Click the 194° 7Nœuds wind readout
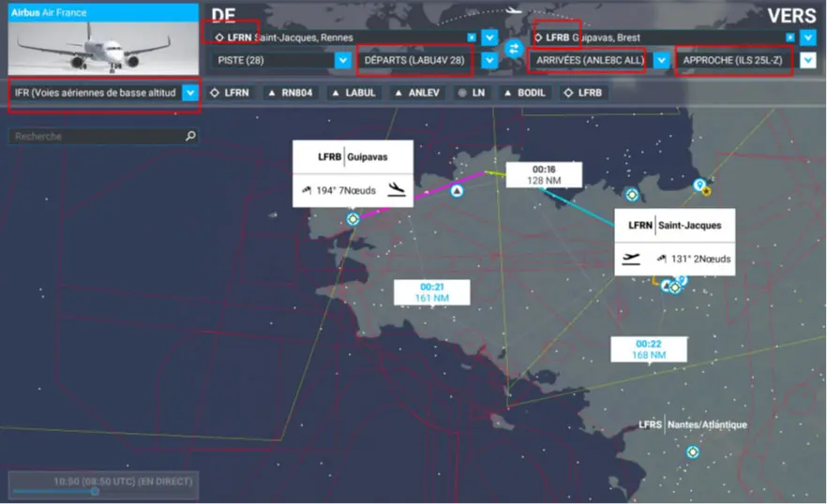827x504 pixels. (346, 190)
